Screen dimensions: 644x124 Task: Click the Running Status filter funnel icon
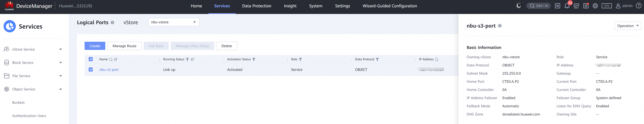pyautogui.click(x=187, y=59)
